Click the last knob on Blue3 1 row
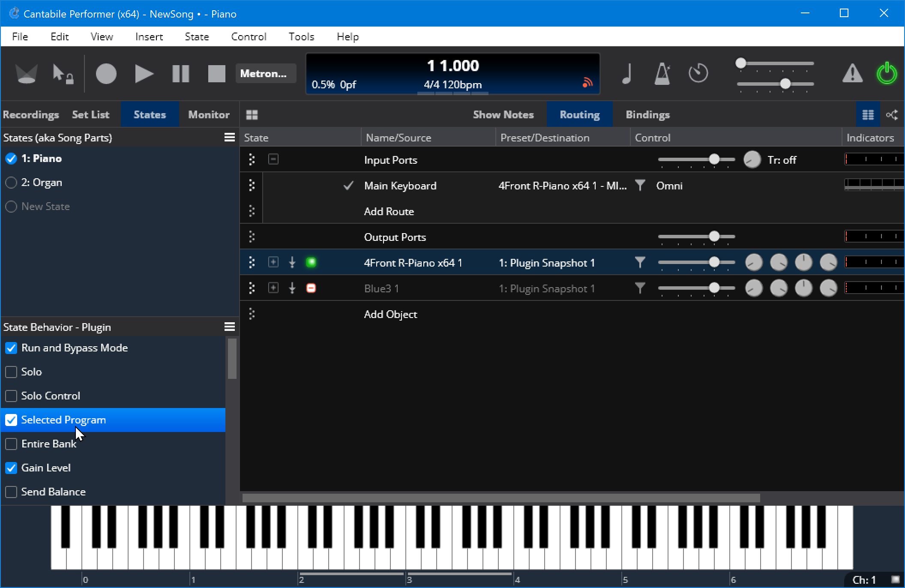 tap(829, 288)
